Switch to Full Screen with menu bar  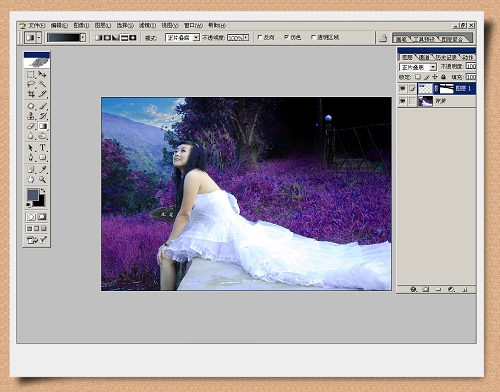36,228
